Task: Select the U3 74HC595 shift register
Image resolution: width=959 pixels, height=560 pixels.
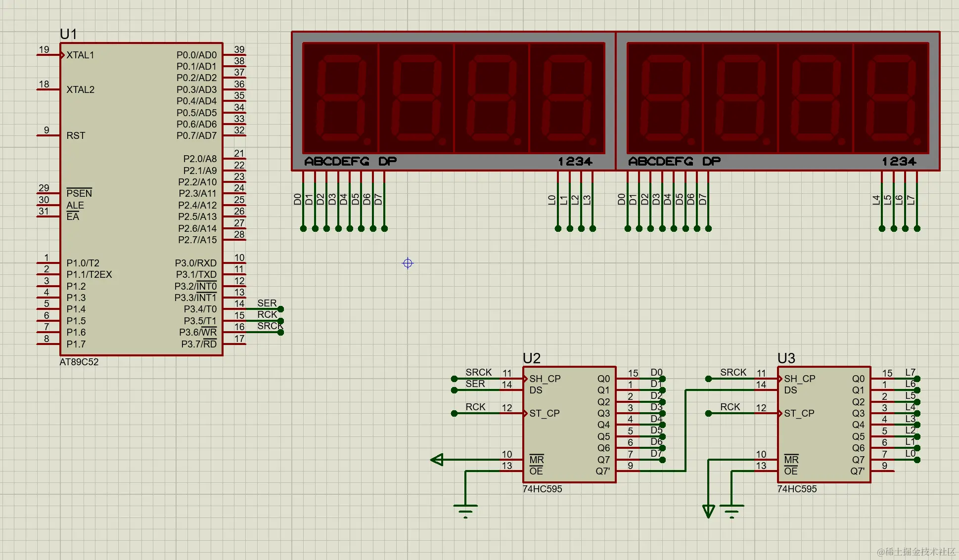Action: (x=823, y=425)
